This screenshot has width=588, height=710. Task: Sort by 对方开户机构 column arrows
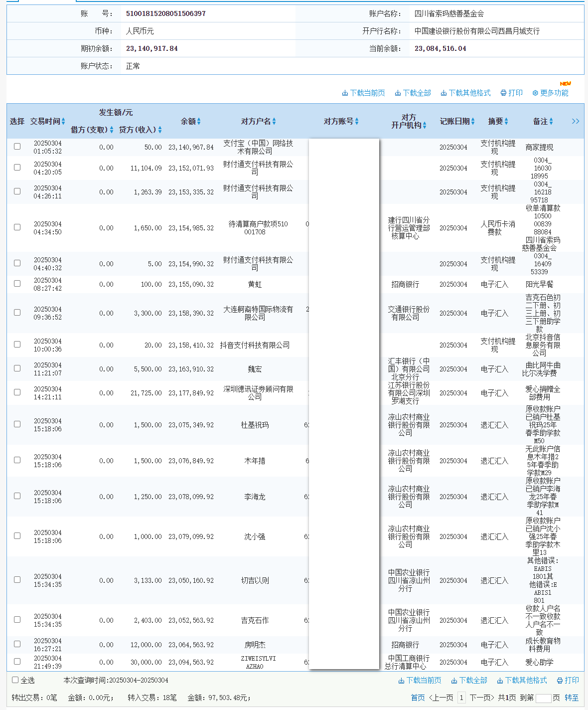[x=425, y=126]
